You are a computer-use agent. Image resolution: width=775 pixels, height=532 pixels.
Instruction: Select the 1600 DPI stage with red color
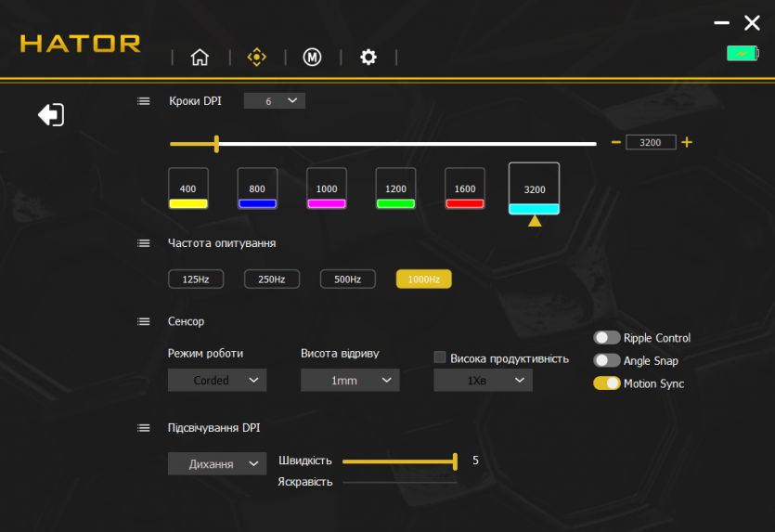[x=465, y=189]
